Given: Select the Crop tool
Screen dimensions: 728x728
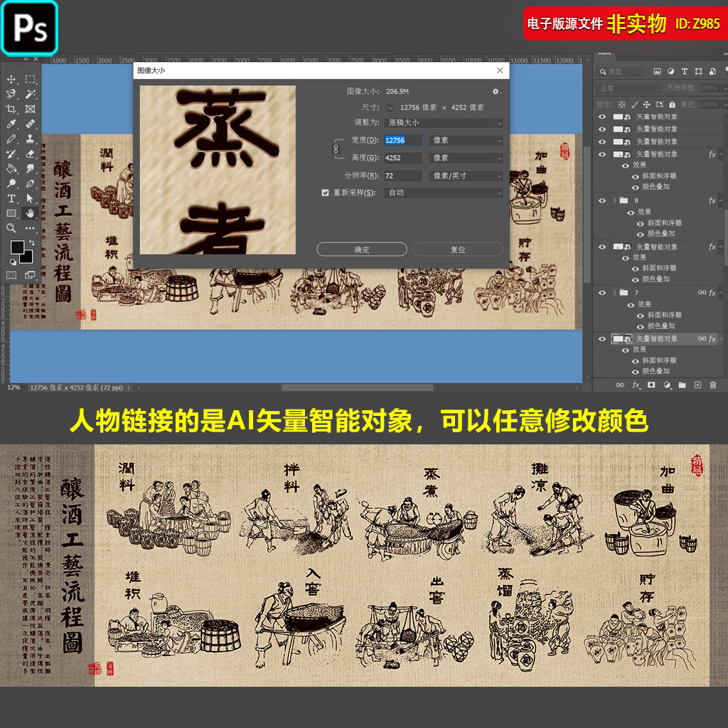Looking at the screenshot, I should pyautogui.click(x=11, y=109).
